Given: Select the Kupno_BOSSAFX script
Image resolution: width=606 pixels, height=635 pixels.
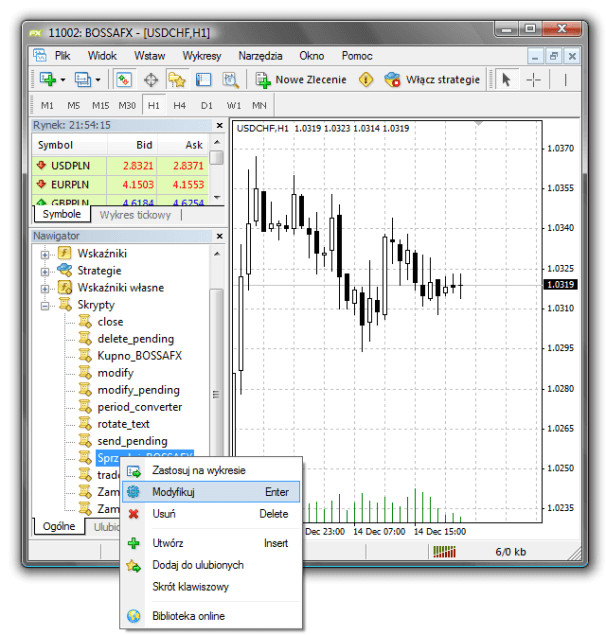Looking at the screenshot, I should pyautogui.click(x=140, y=356).
